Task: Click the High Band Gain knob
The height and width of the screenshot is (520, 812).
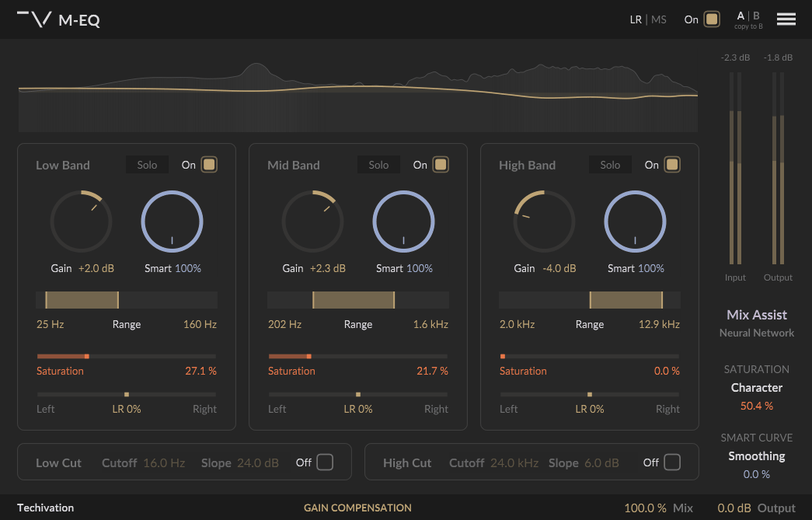Action: click(545, 222)
